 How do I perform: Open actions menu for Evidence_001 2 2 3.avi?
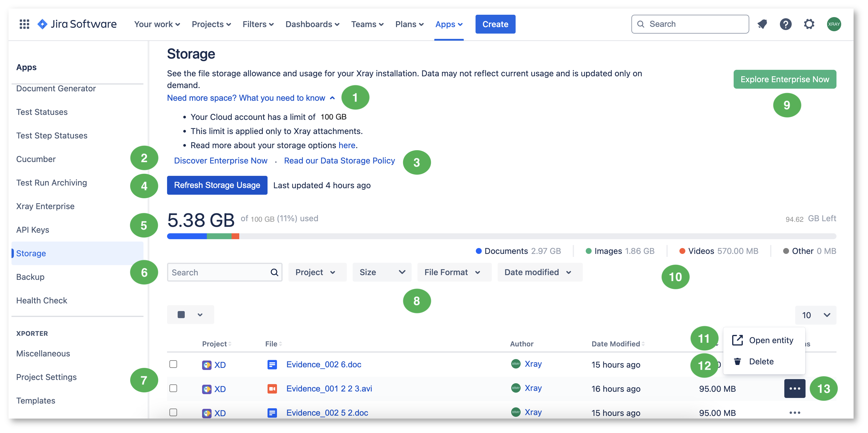pos(795,389)
